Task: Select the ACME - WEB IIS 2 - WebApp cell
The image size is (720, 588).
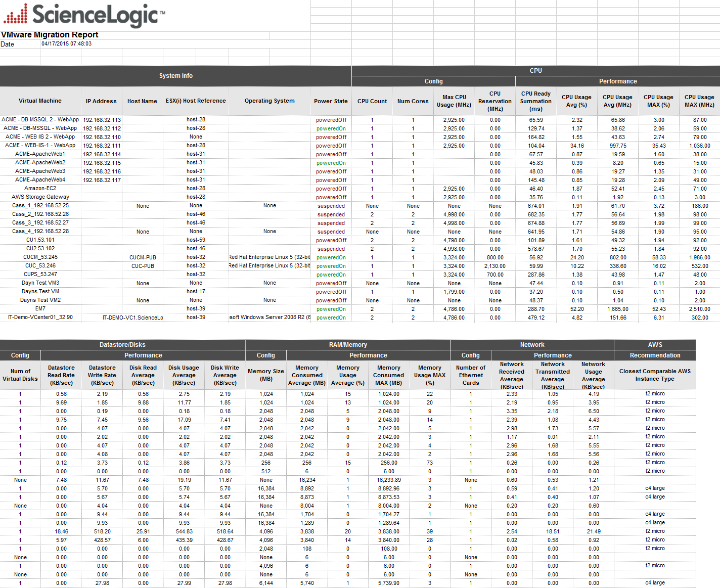Action: (40, 137)
